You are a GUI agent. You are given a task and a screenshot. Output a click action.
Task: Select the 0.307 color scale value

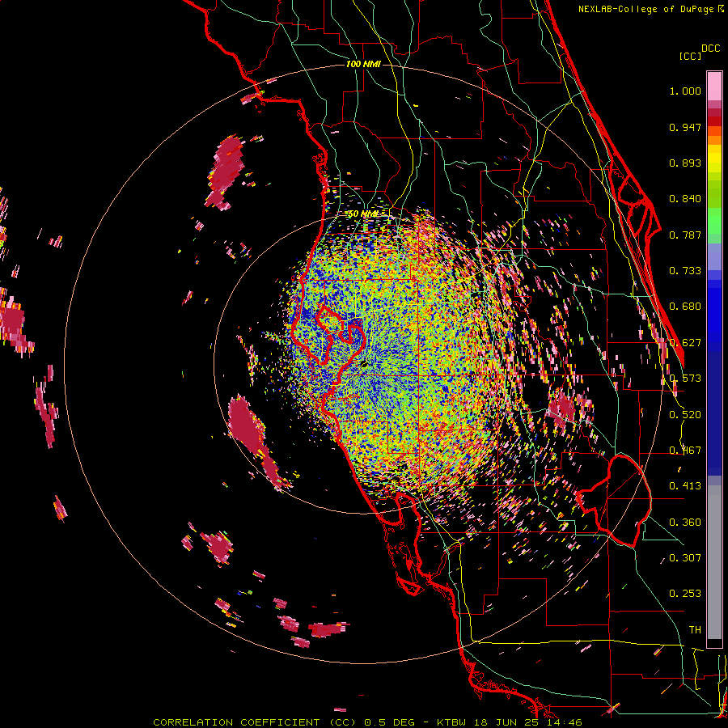(685, 557)
